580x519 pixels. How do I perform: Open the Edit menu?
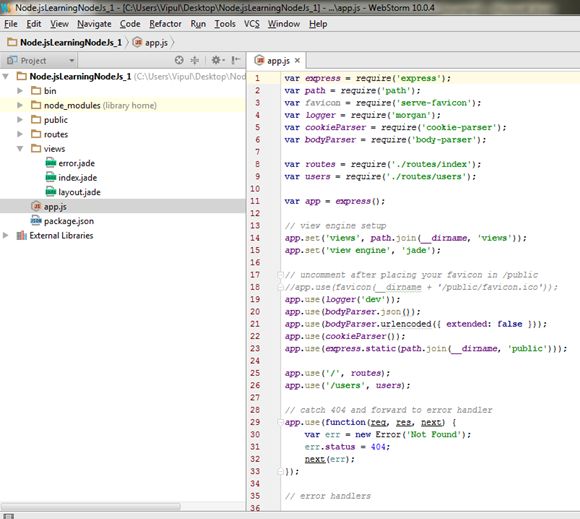point(34,24)
